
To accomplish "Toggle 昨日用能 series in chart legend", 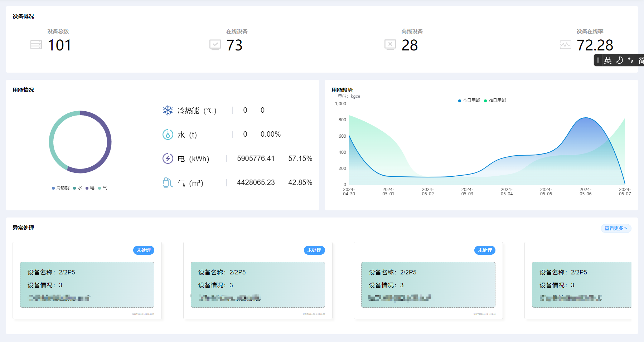I will (x=495, y=101).
